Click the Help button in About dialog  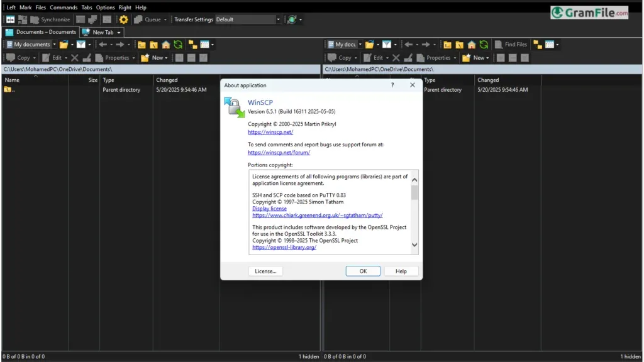(401, 271)
